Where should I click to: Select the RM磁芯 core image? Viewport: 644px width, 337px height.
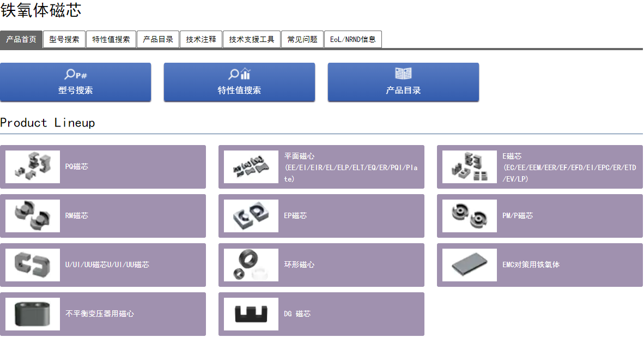(33, 216)
